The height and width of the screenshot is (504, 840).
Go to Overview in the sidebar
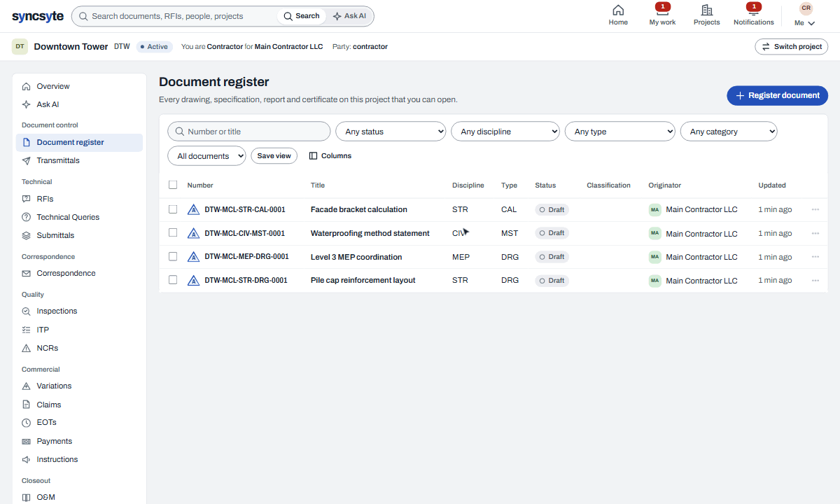[x=79, y=86]
